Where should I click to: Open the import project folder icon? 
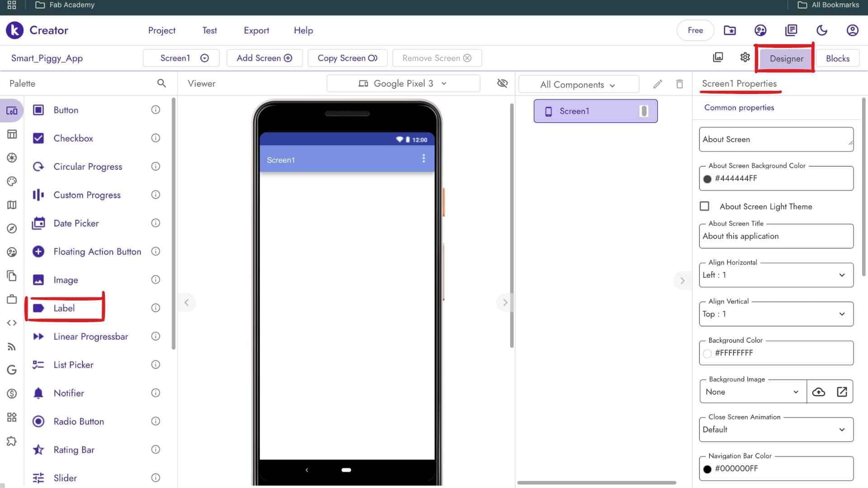[x=730, y=30]
